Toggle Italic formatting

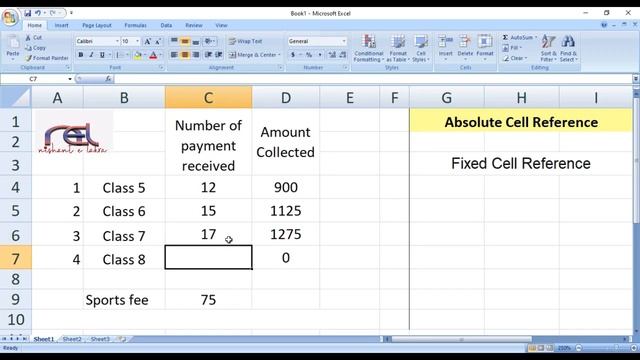point(91,55)
